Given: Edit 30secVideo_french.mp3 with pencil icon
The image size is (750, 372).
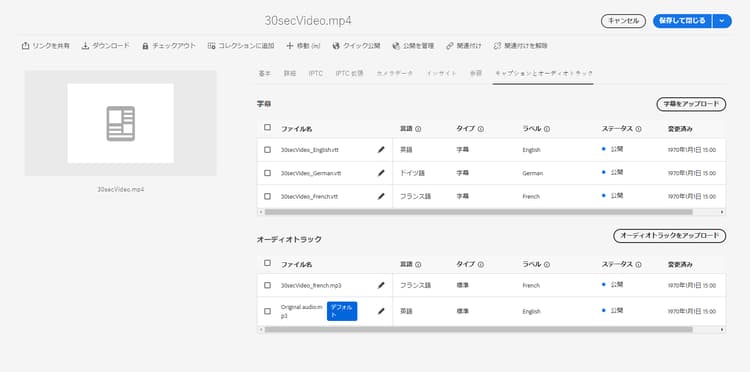Looking at the screenshot, I should [x=381, y=285].
